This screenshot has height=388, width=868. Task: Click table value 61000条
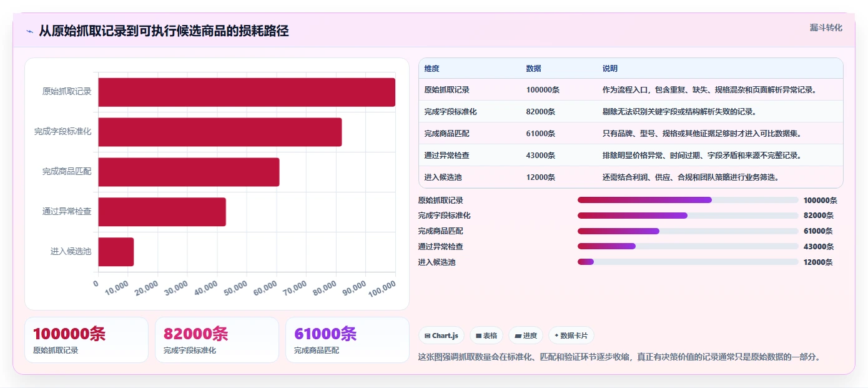[x=541, y=134]
